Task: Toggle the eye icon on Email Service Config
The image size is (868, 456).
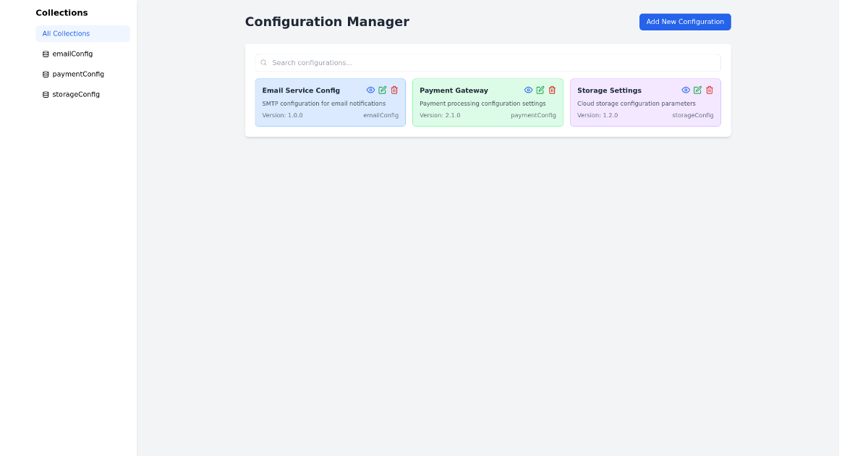Action: (x=370, y=90)
